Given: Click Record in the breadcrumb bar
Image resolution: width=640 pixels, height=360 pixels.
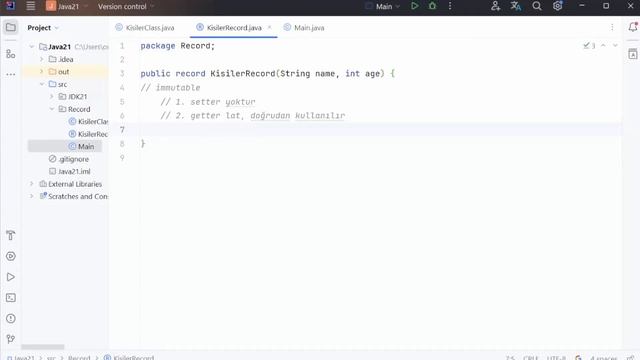Looking at the screenshot, I should (x=79, y=358).
